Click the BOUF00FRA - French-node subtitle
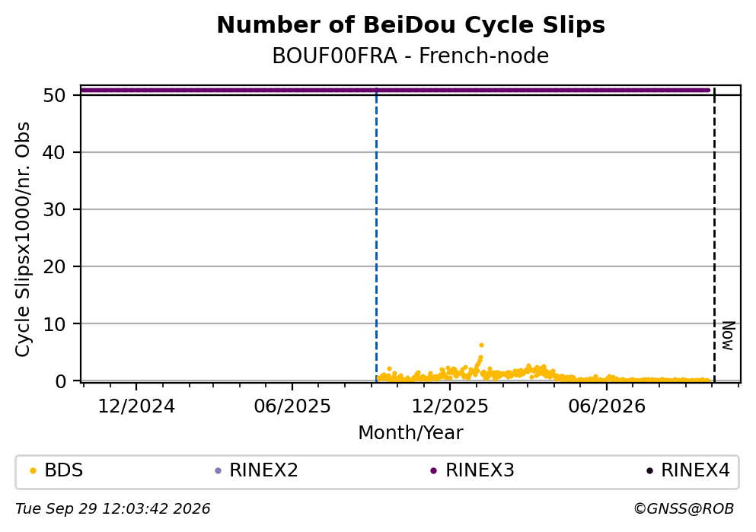The width and height of the screenshot is (756, 532). pos(411,56)
